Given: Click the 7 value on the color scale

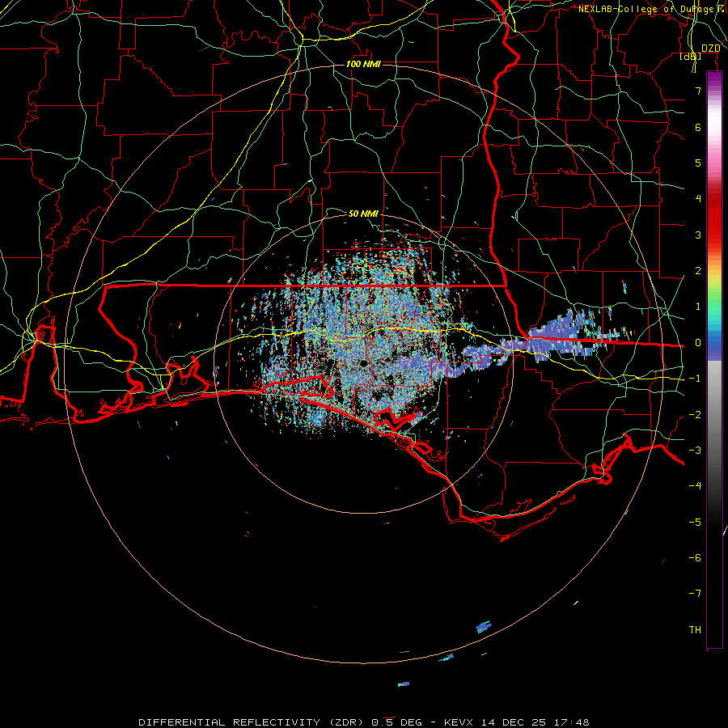Looking at the screenshot, I should (x=698, y=91).
